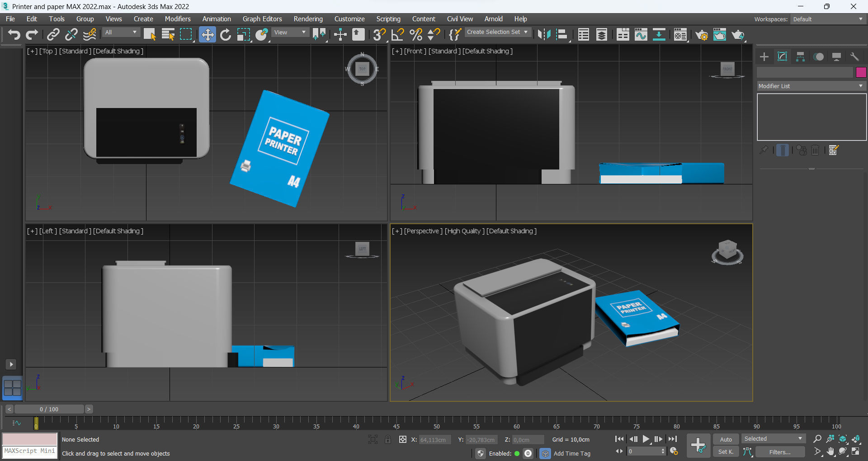
Task: Click the 0 / 100 time slider
Action: pyautogui.click(x=49, y=409)
